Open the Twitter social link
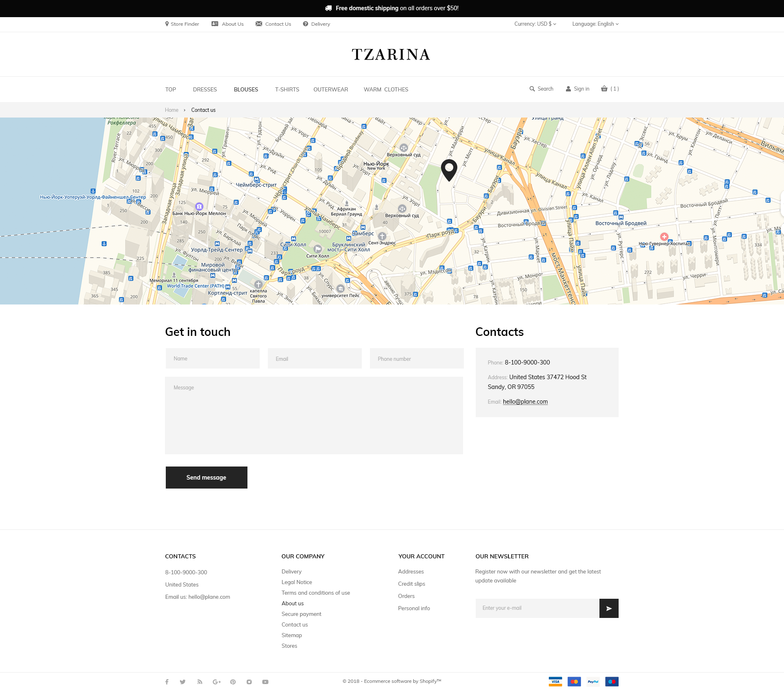The image size is (784, 691). click(x=183, y=682)
